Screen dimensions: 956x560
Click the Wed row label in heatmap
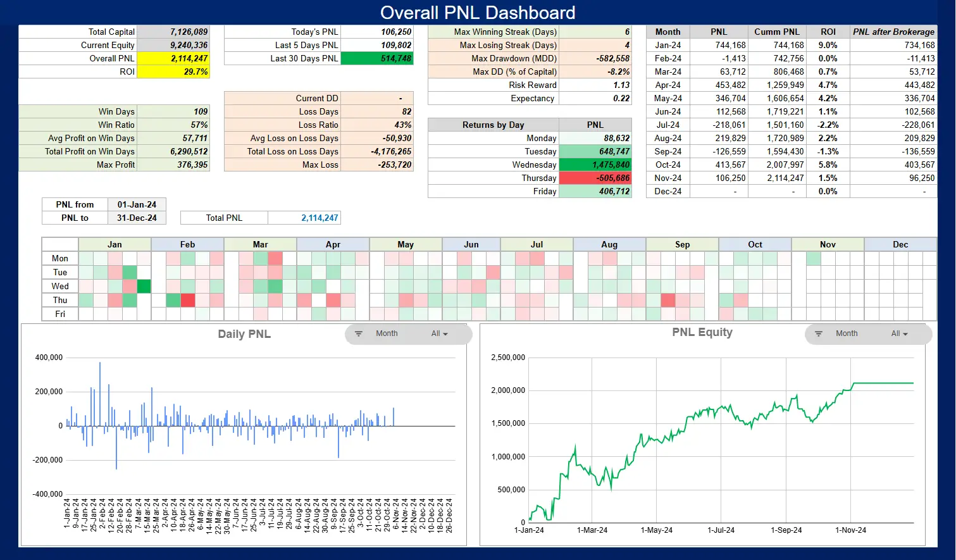[x=60, y=286]
